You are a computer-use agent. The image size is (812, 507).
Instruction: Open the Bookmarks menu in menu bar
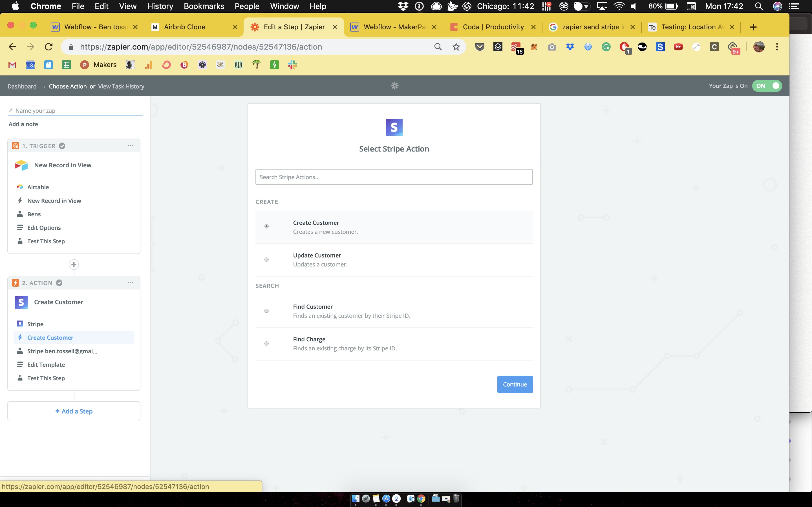tap(204, 6)
